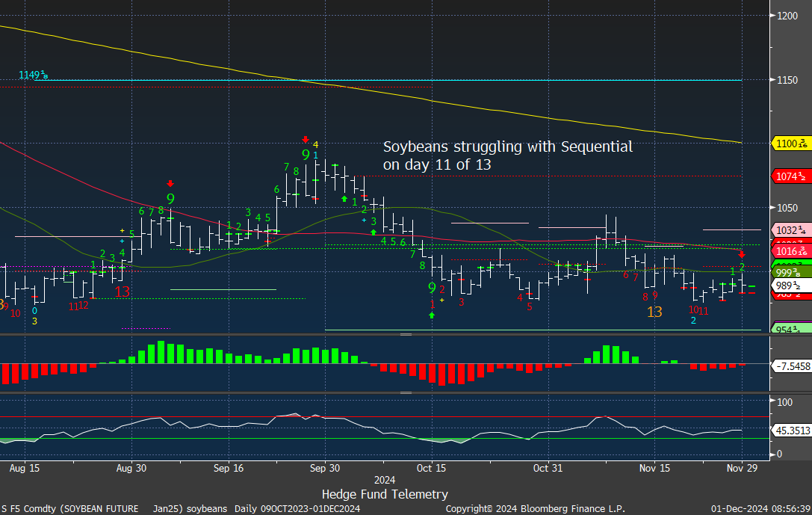
Task: Click the yellow 1100 3/16 price tag
Action: [x=791, y=144]
